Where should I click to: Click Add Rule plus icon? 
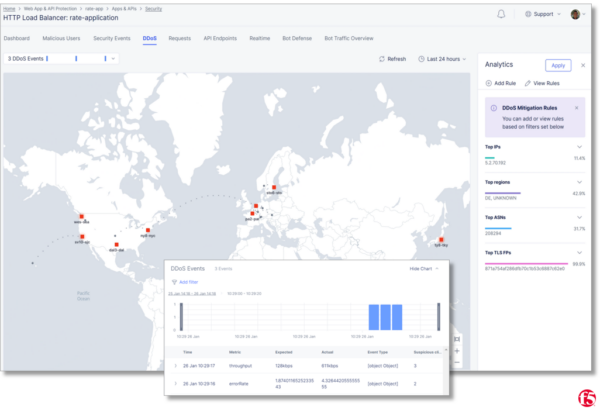coord(487,83)
